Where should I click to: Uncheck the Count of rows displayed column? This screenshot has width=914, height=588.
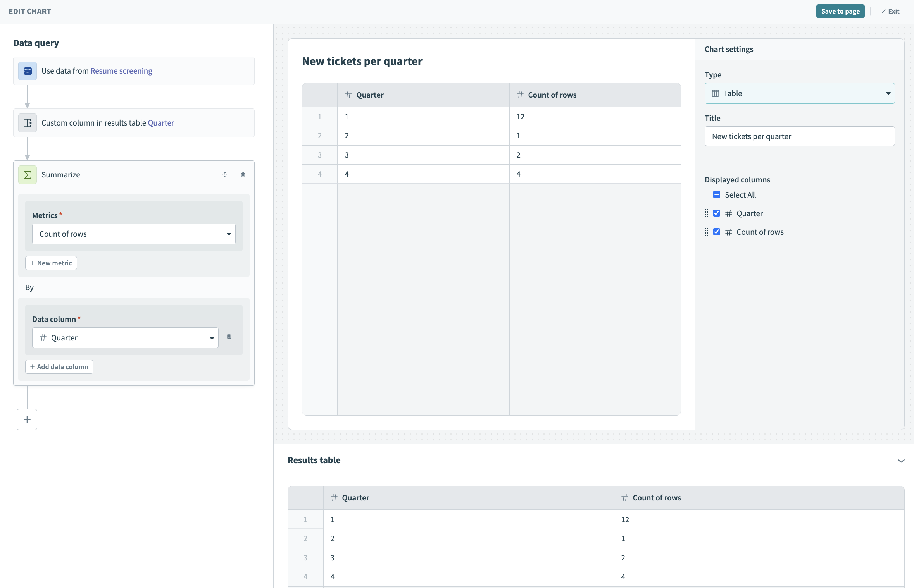[x=716, y=232]
